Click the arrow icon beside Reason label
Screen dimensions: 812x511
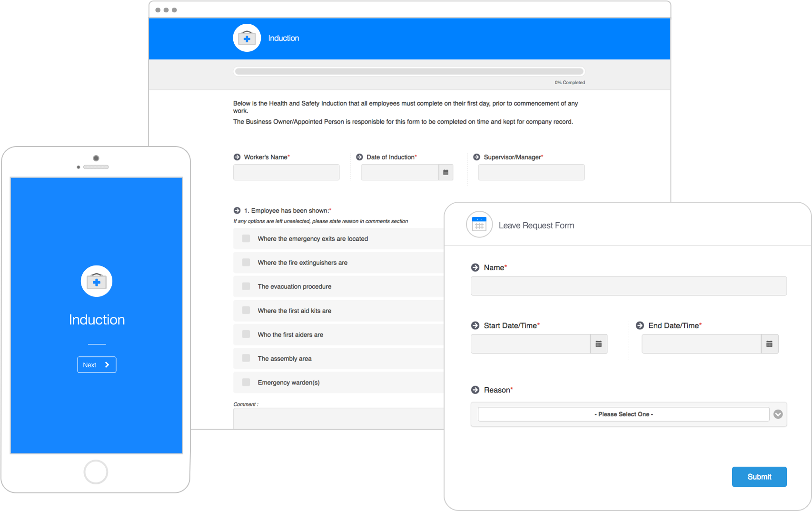[475, 390]
